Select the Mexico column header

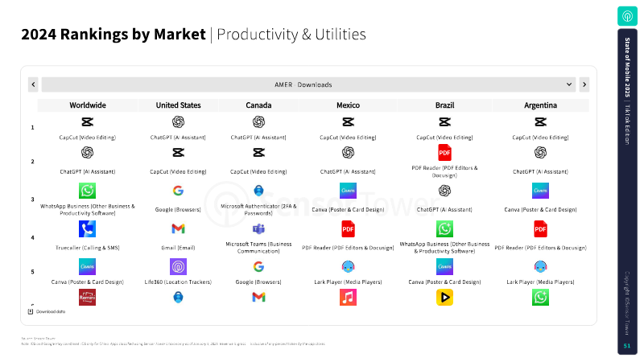(x=348, y=105)
